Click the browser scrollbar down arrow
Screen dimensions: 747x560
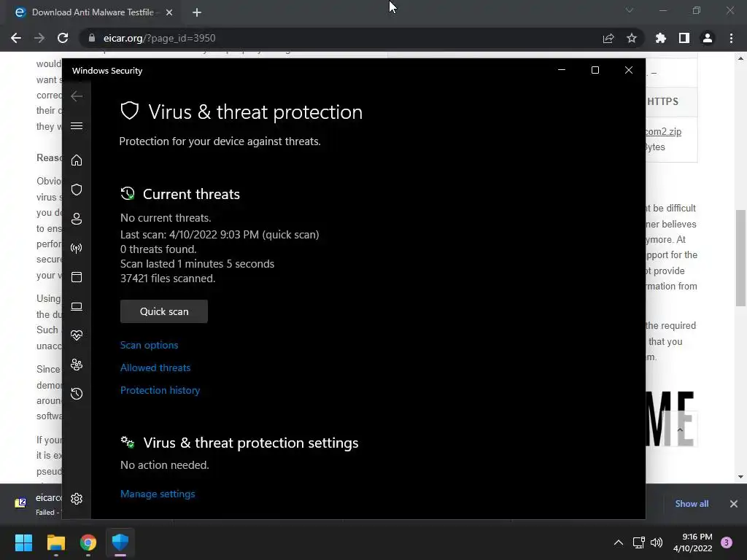tap(740, 477)
